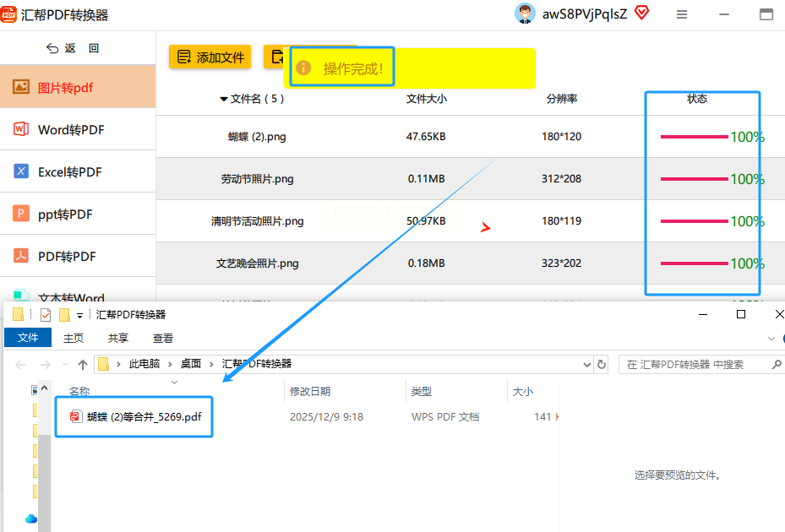Click the search field for 汇帮PDF转换器
Screen dimensions: 785x532
(x=701, y=364)
